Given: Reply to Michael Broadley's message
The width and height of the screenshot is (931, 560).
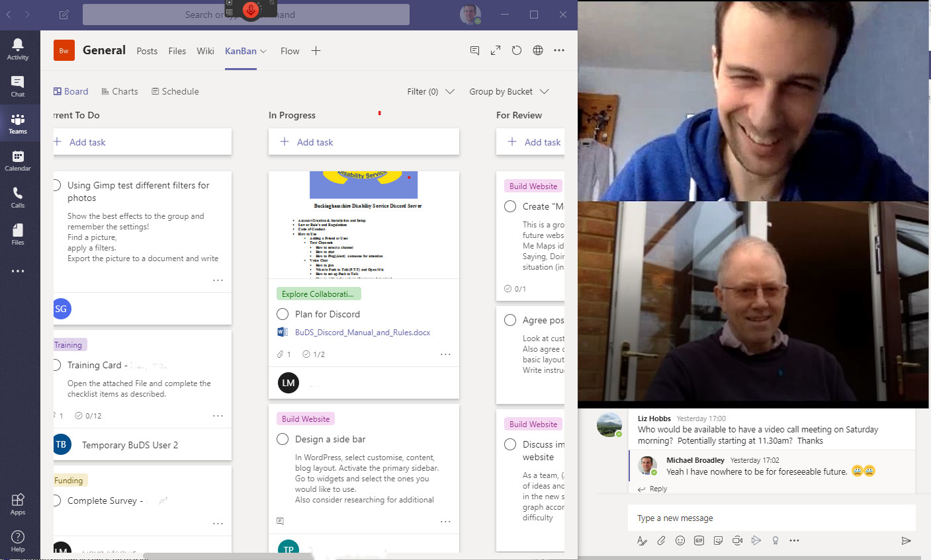Looking at the screenshot, I should tap(652, 489).
